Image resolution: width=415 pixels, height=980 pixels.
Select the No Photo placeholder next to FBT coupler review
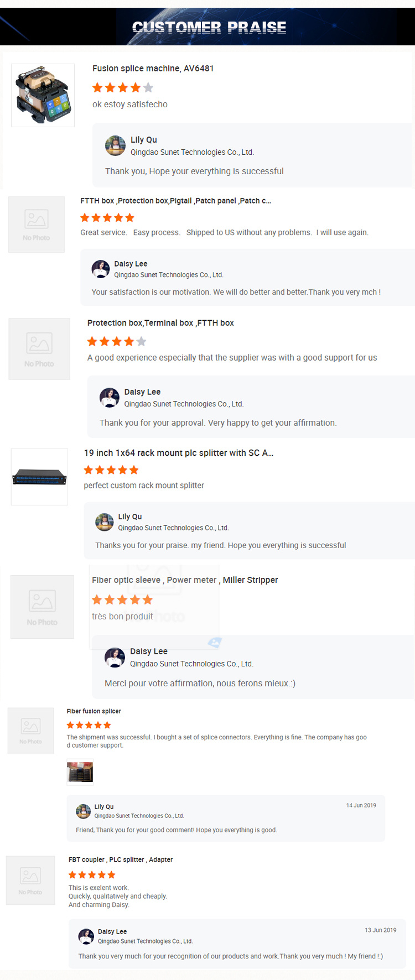point(30,880)
